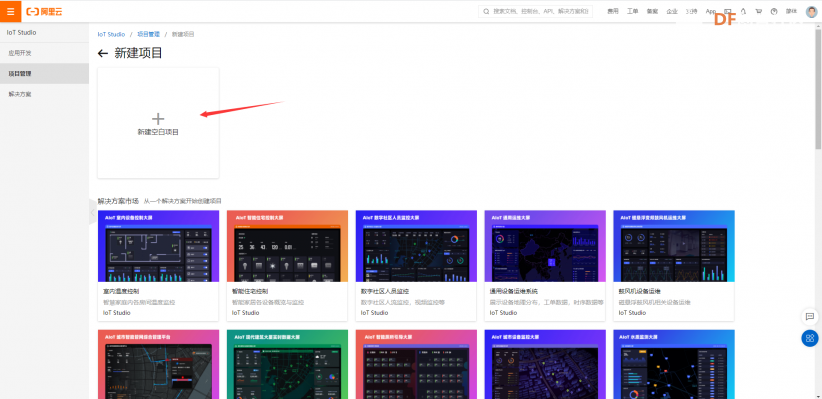822x399 pixels.
Task: Open the help question-mark icon
Action: [x=774, y=12]
